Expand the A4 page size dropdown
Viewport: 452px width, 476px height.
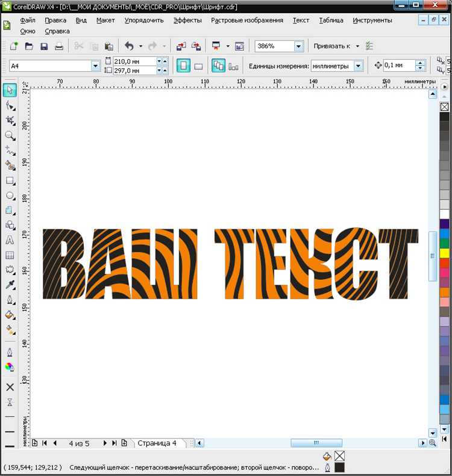pyautogui.click(x=95, y=66)
